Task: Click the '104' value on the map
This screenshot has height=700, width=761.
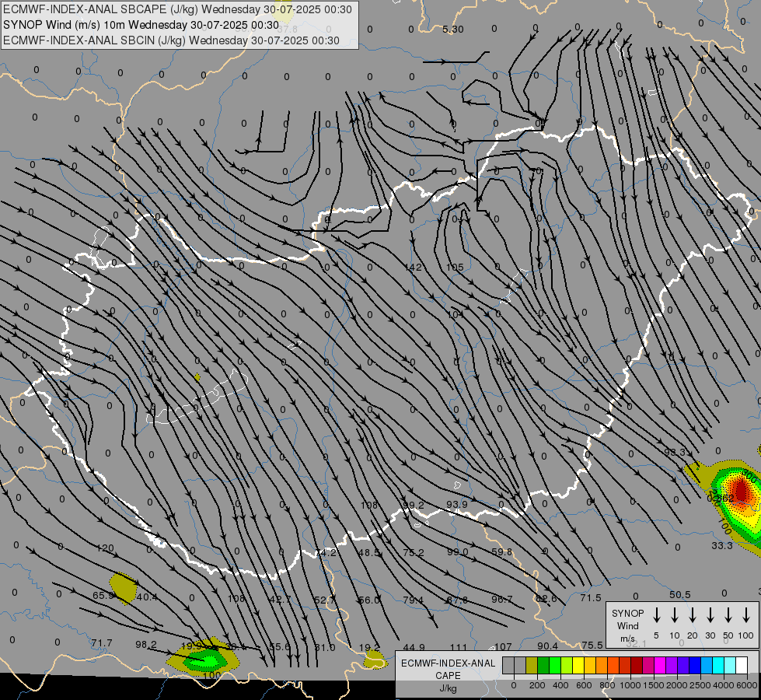Action: click(x=455, y=315)
